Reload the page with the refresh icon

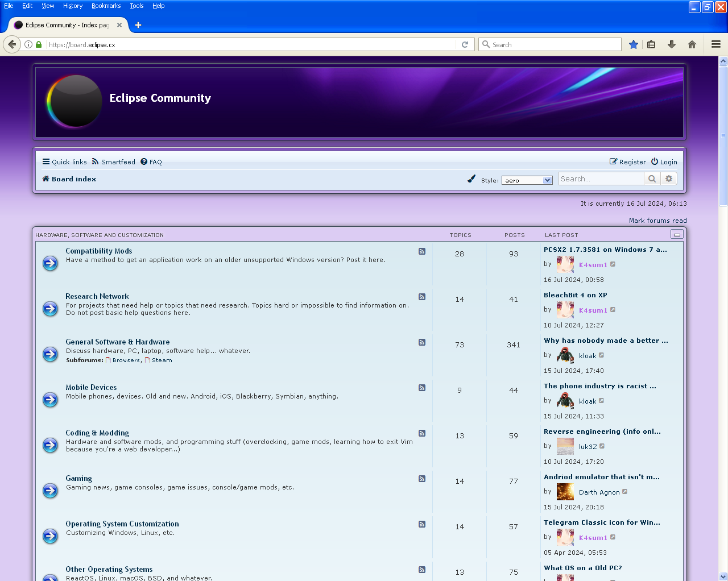coord(465,44)
